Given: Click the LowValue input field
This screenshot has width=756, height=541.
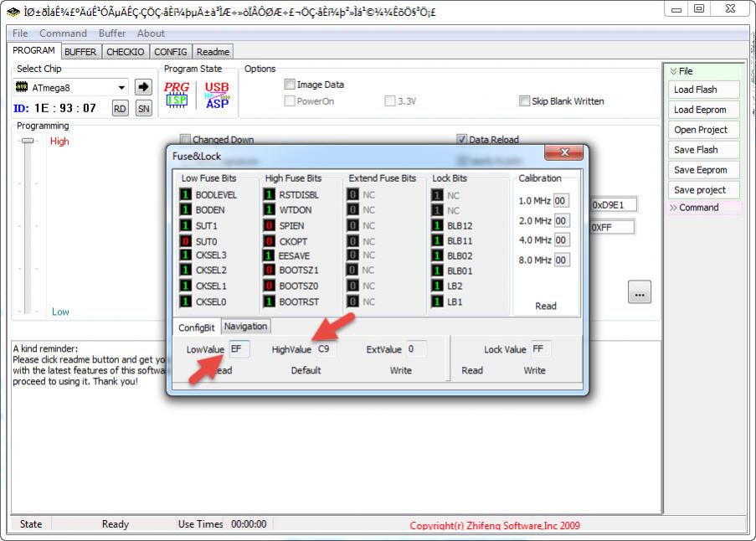Looking at the screenshot, I should point(239,349).
